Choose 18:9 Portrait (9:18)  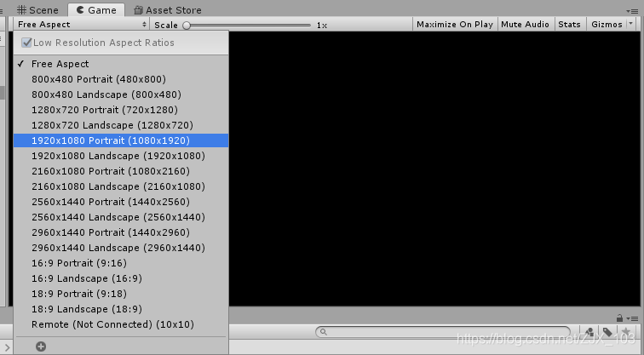click(121, 294)
